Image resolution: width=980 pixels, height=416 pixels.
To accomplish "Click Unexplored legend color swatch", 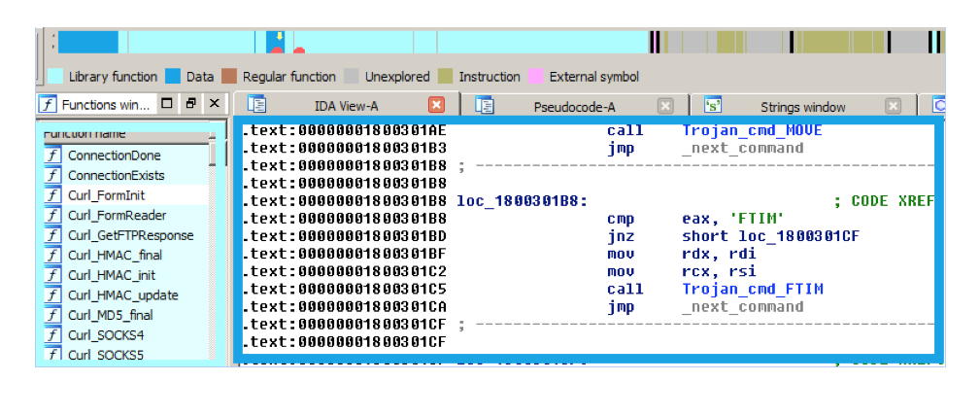I will (x=353, y=77).
